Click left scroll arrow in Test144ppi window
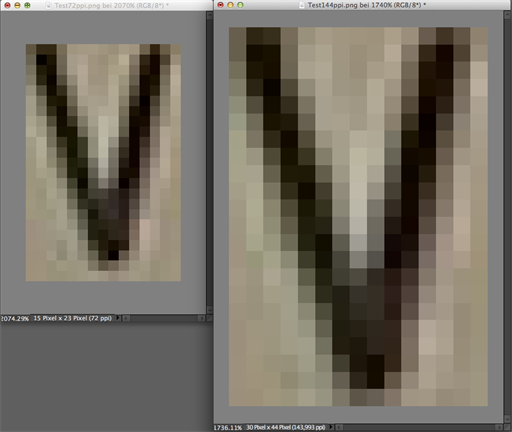Screen dimensions: 512x432 pos(339,427)
